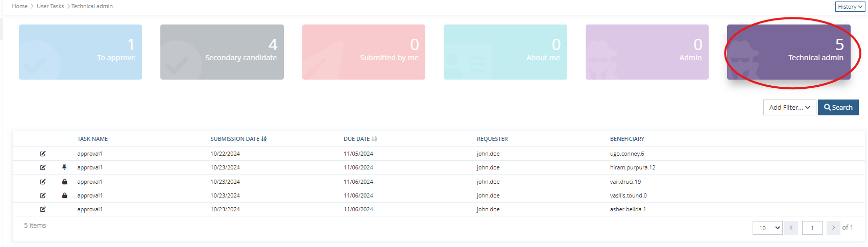Select the Technical admin tile
Screen dimensions: 868x247
click(788, 52)
